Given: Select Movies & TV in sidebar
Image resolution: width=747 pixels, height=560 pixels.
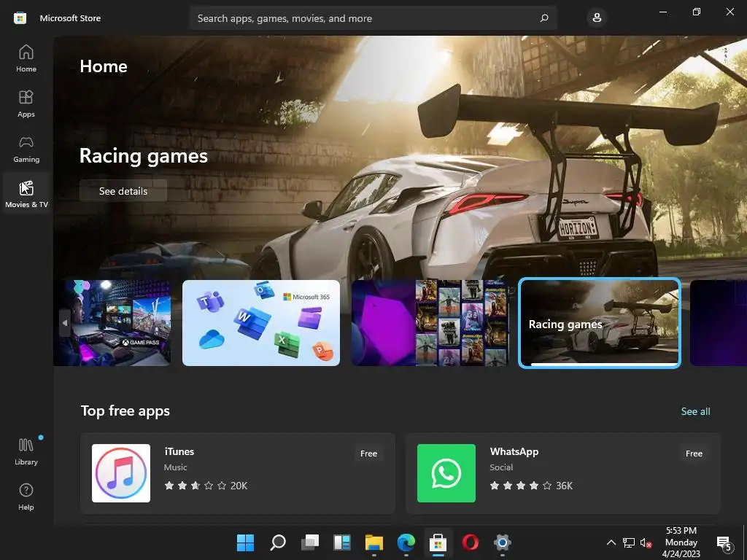Looking at the screenshot, I should 26,193.
